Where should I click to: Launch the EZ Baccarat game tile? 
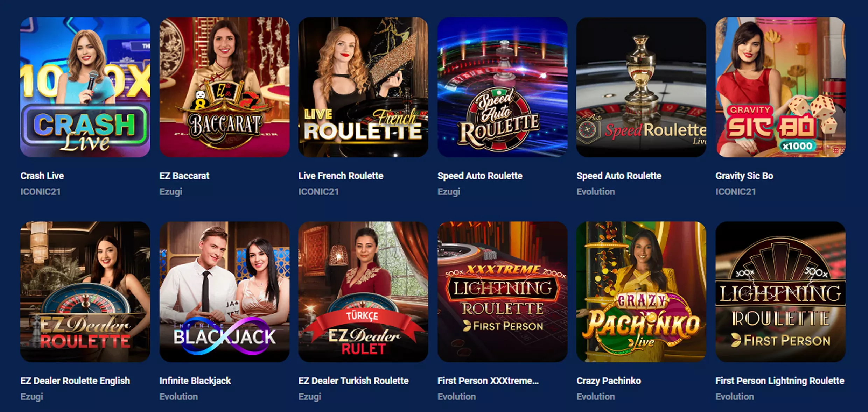click(224, 87)
